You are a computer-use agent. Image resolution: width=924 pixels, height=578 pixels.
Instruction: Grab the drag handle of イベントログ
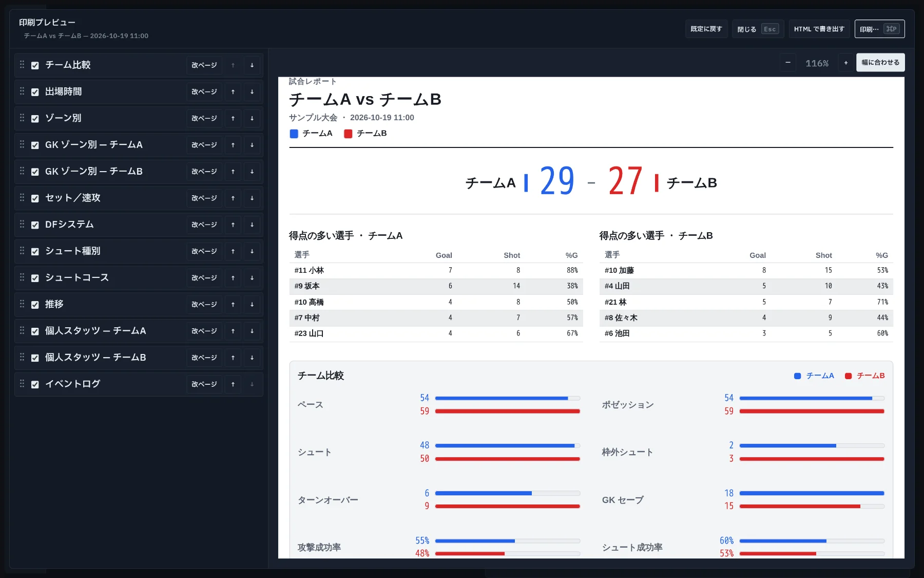(22, 384)
